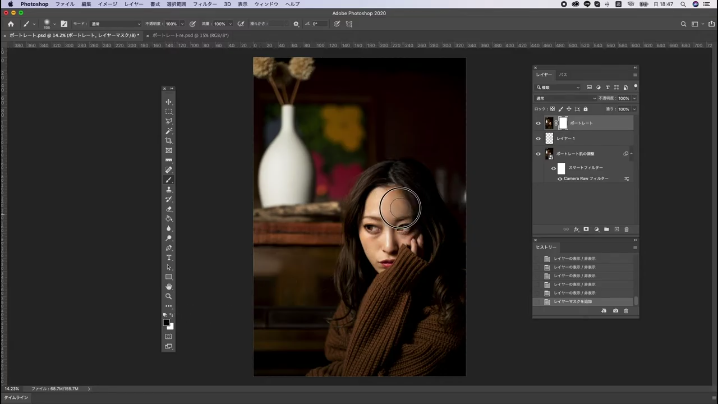Viewport: 718px width, 404px height.
Task: Delete layer with Layers panel trash icon
Action: click(x=626, y=229)
